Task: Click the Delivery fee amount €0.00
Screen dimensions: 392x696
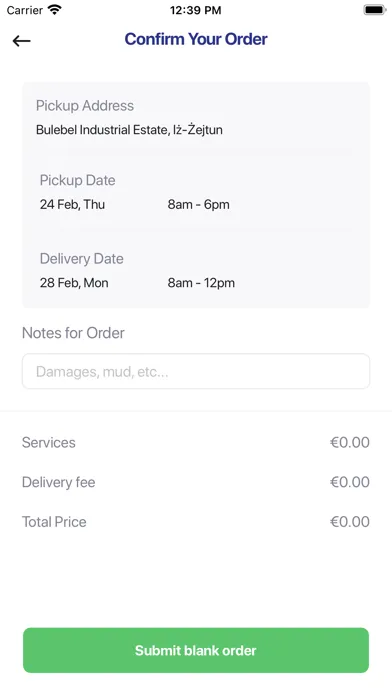Action: 350,482
